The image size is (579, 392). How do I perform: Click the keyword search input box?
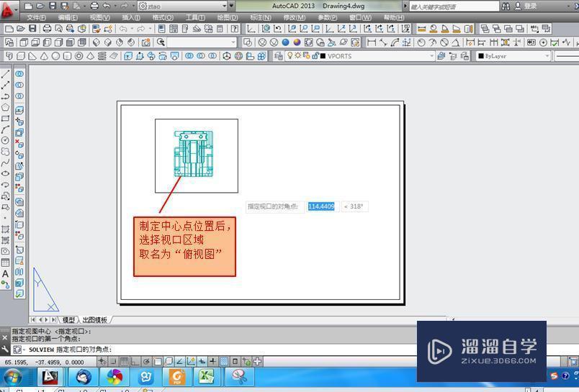click(x=454, y=6)
